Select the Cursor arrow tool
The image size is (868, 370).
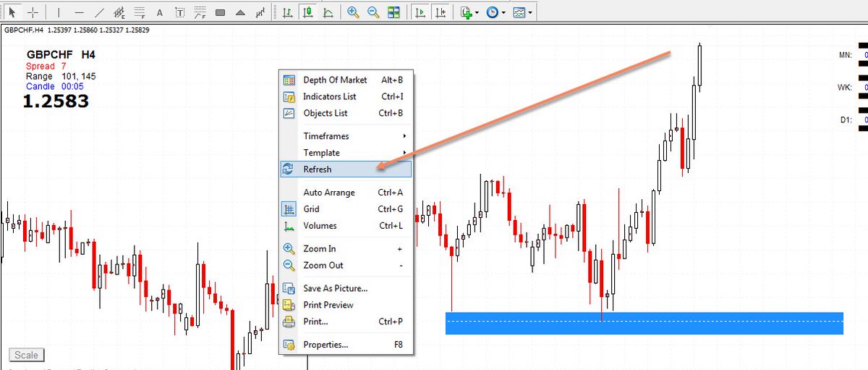click(x=14, y=12)
